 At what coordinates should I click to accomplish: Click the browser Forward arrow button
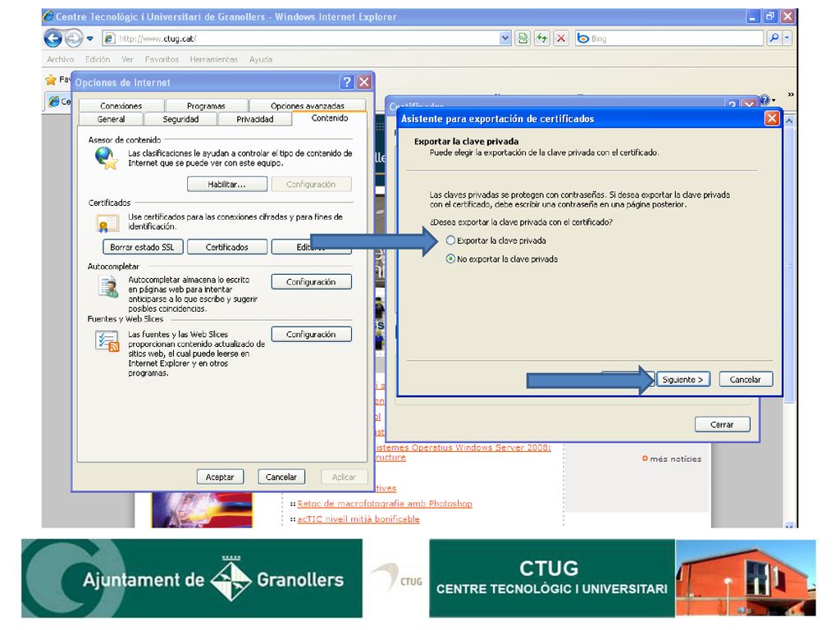click(73, 39)
